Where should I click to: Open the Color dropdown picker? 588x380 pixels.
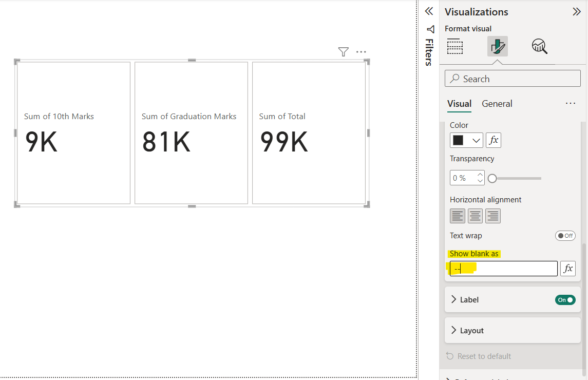[x=466, y=140]
